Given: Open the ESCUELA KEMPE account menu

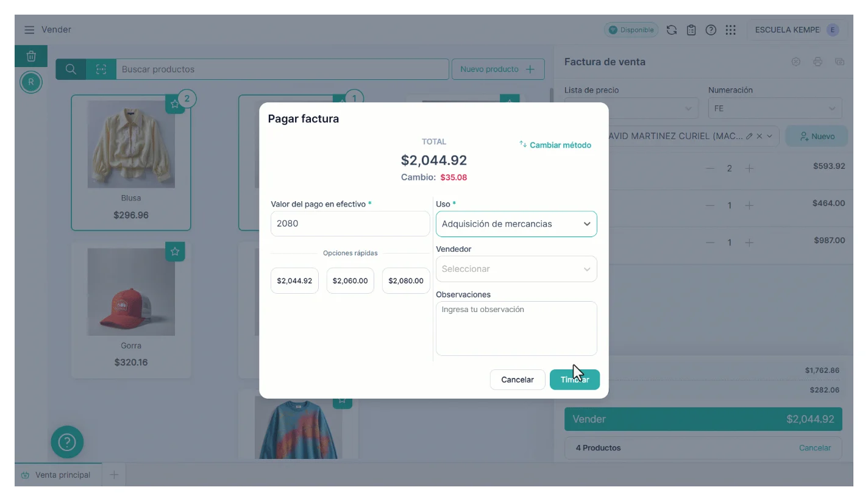Looking at the screenshot, I should (797, 30).
